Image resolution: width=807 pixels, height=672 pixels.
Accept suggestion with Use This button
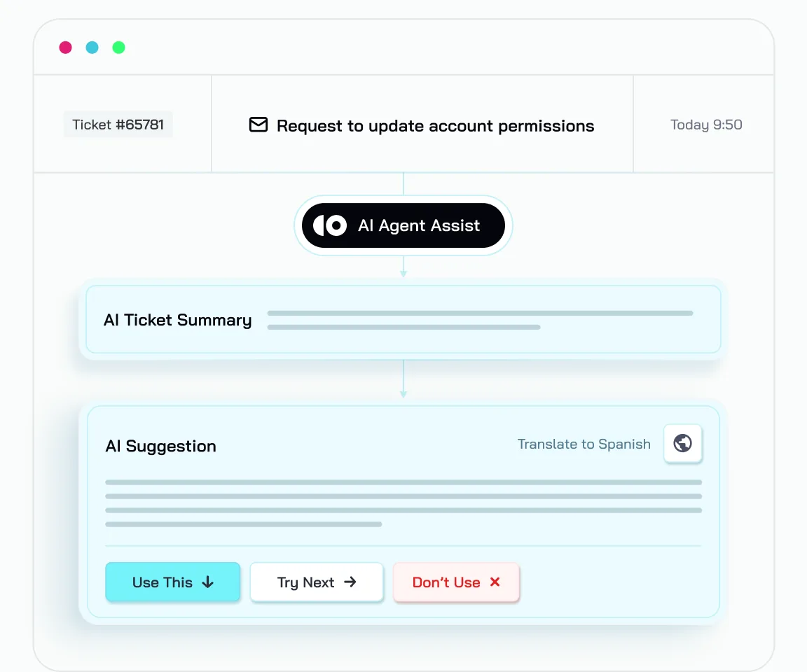click(172, 582)
